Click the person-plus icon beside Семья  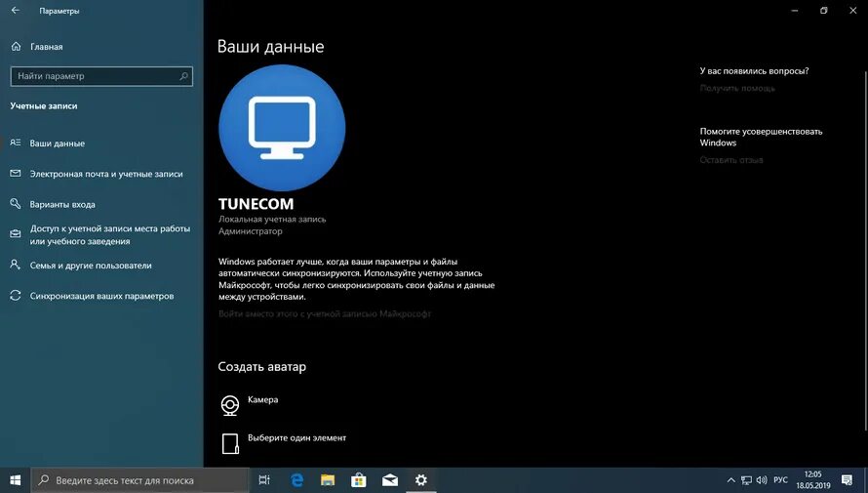(16, 265)
